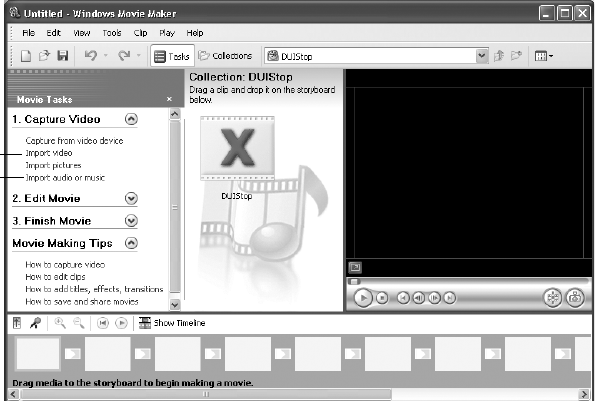
Task: Open How to save and share movies
Action: [x=82, y=302]
